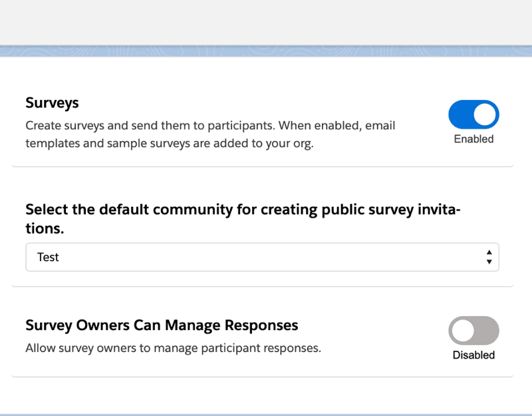The image size is (532, 416).
Task: Click 'Survey Owners Can Manage Responses' heading
Action: 162,325
